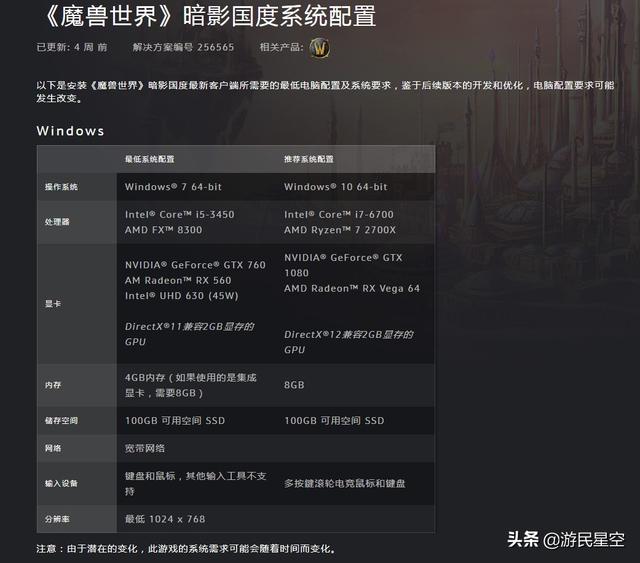Select 解决方案编号 256565 text
The width and height of the screenshot is (640, 563).
(x=183, y=47)
